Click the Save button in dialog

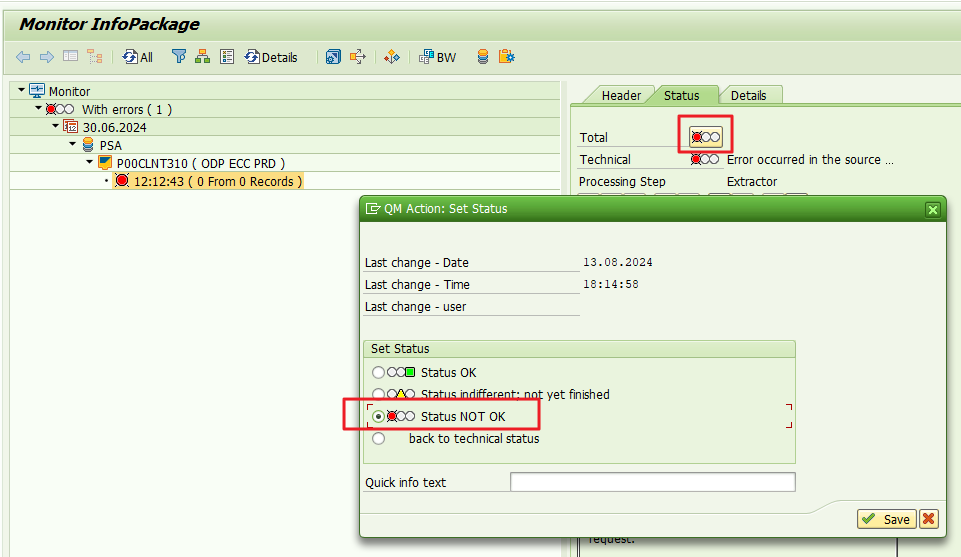click(x=886, y=519)
